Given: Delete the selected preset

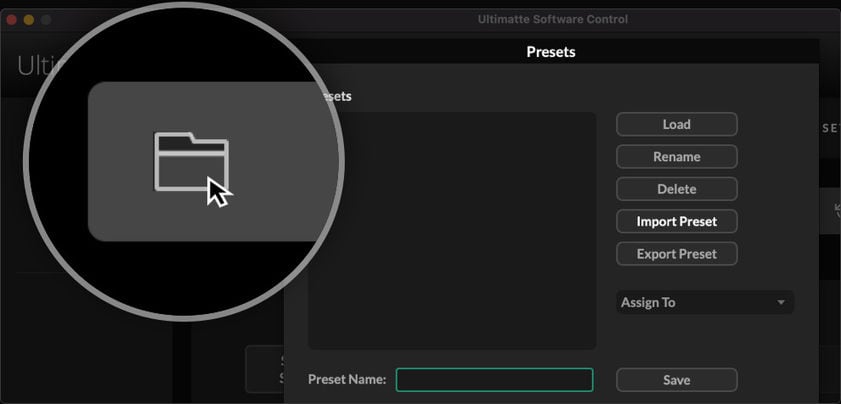Looking at the screenshot, I should pos(676,189).
